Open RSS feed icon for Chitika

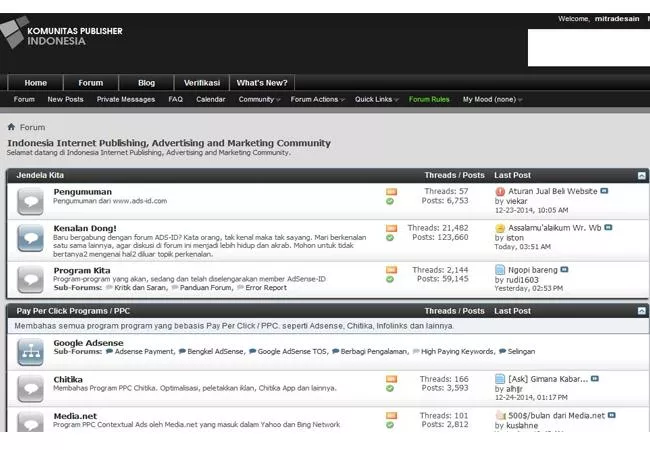tap(391, 379)
